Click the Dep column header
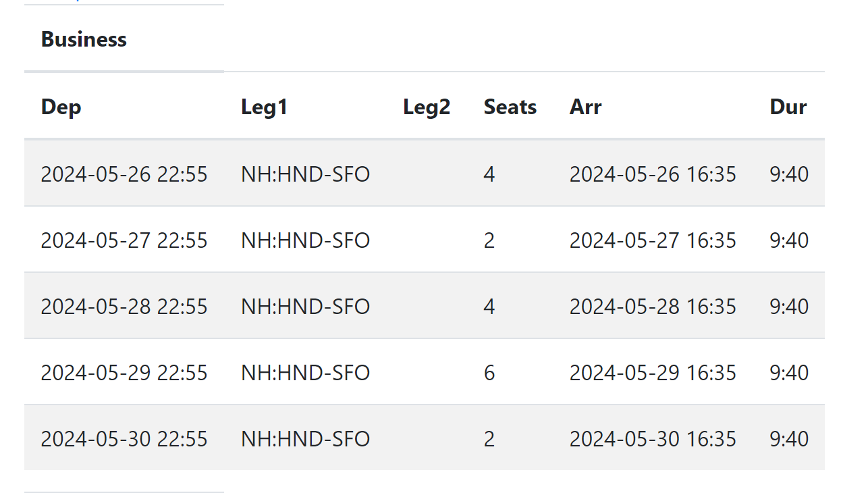Viewport: 868px width, 493px height. pyautogui.click(x=61, y=107)
